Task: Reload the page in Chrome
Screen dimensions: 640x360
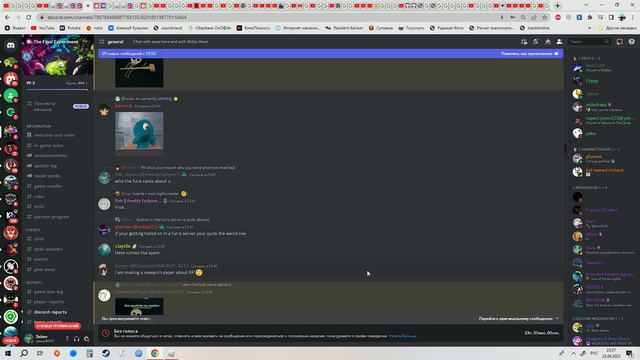Action: pos(29,18)
